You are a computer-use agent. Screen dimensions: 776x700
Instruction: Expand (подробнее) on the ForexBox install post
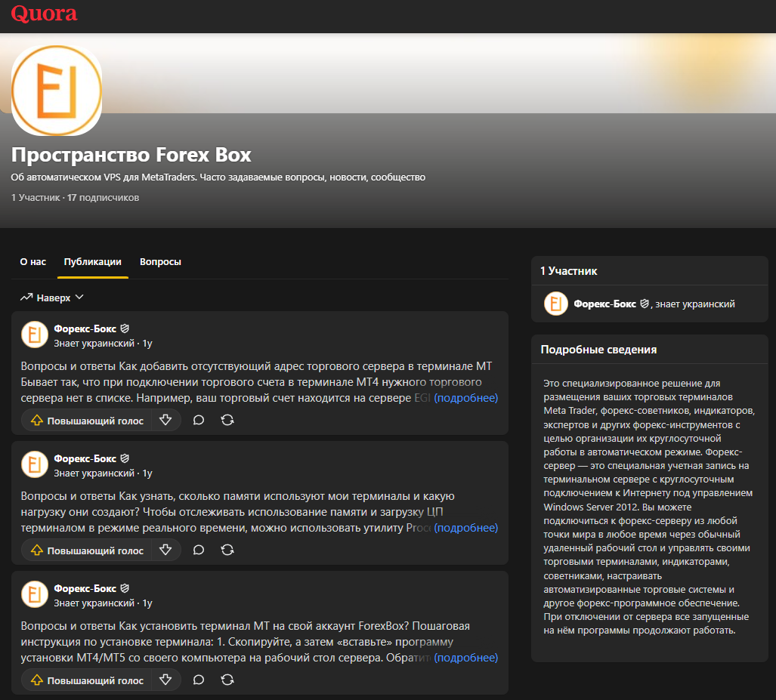[x=465, y=658]
